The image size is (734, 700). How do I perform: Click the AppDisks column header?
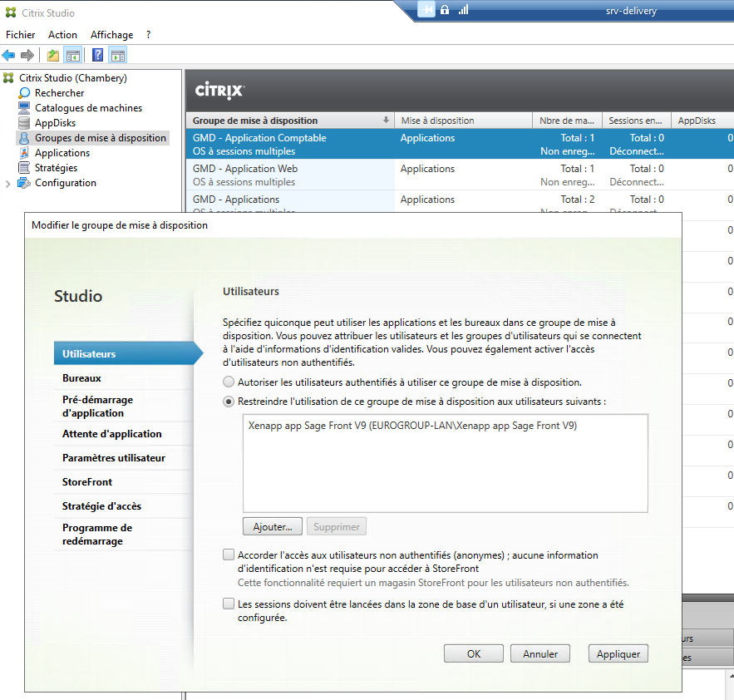point(702,121)
